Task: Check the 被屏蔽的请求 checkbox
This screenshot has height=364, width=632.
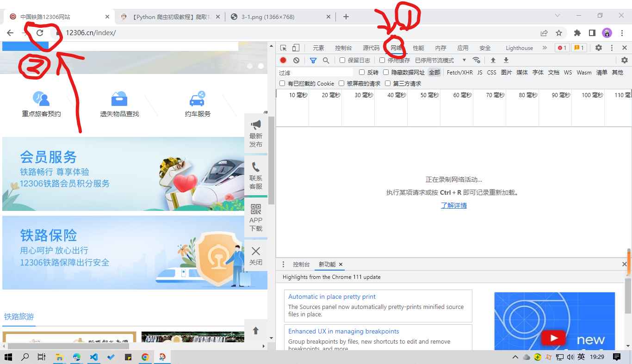Action: pos(341,83)
